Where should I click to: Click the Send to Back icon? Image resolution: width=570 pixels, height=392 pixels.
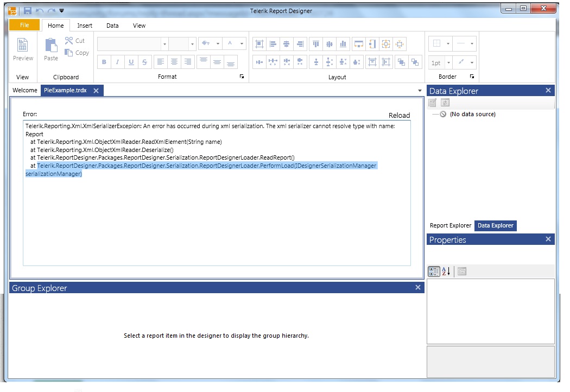[415, 62]
